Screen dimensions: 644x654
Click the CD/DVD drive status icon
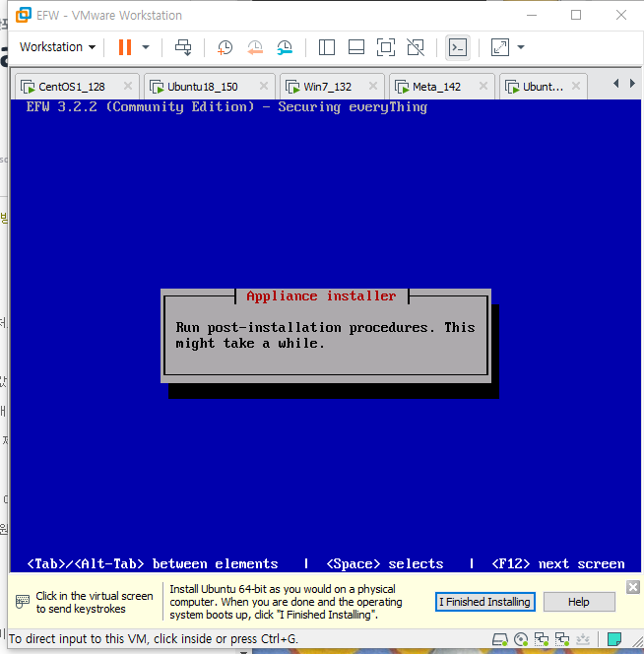[x=521, y=639]
